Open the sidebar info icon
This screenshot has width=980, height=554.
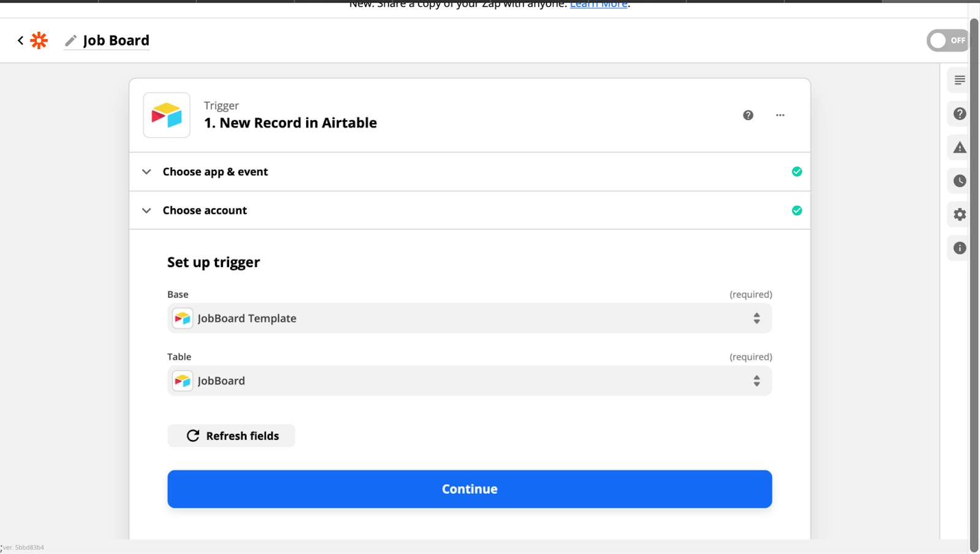(x=959, y=248)
